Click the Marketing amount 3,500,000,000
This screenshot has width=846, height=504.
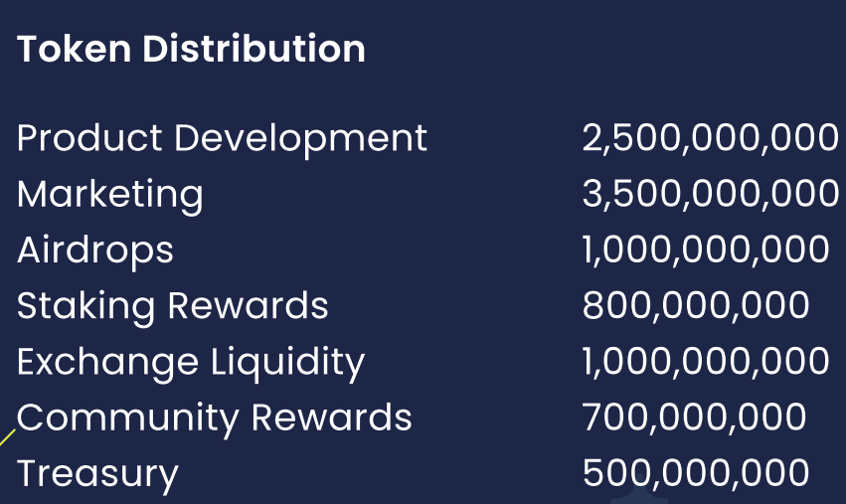click(711, 194)
